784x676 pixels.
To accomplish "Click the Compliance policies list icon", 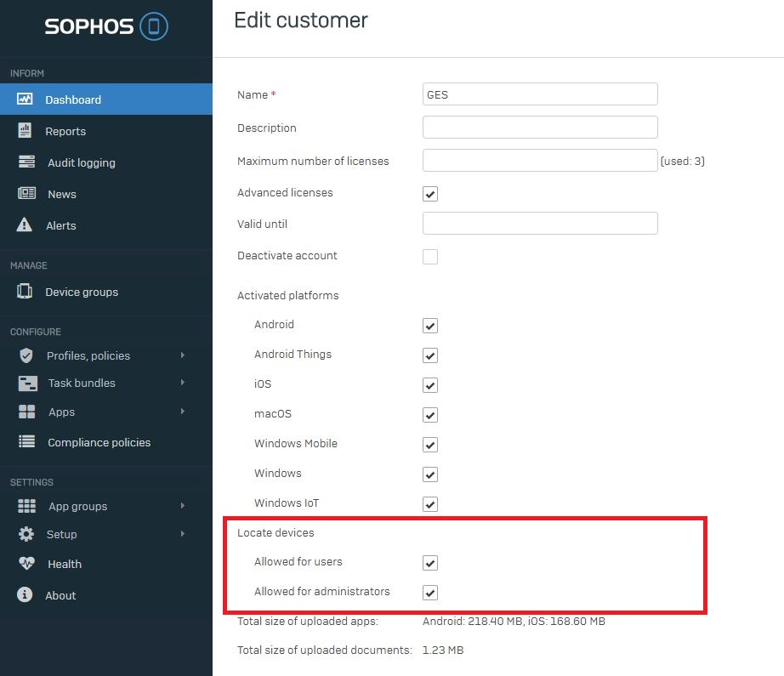I will (26, 441).
